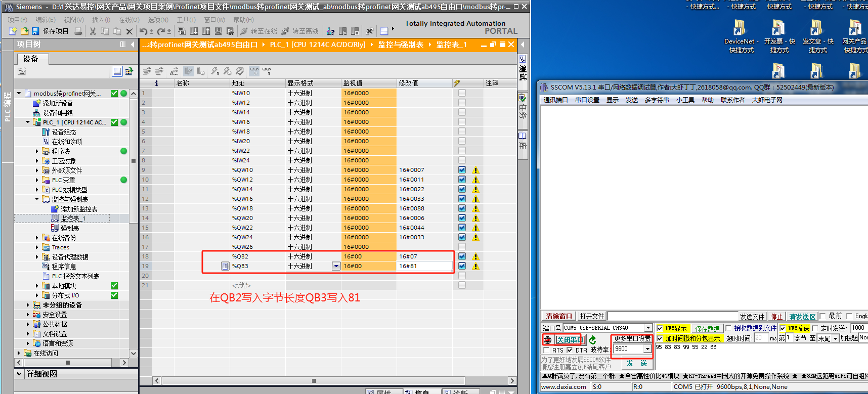Click the 更多串口设置 button

632,338
